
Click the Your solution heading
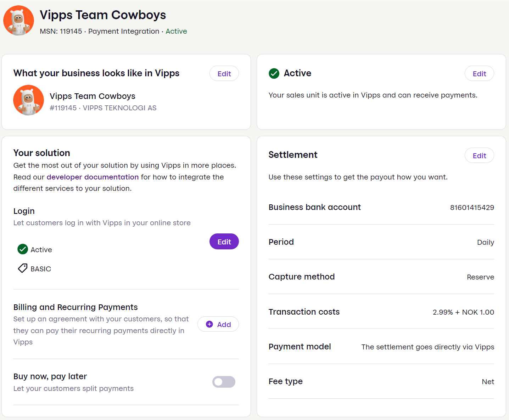(x=42, y=153)
